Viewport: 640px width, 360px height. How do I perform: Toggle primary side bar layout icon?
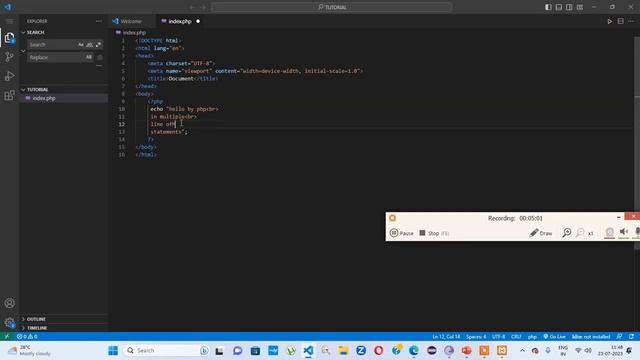click(548, 7)
